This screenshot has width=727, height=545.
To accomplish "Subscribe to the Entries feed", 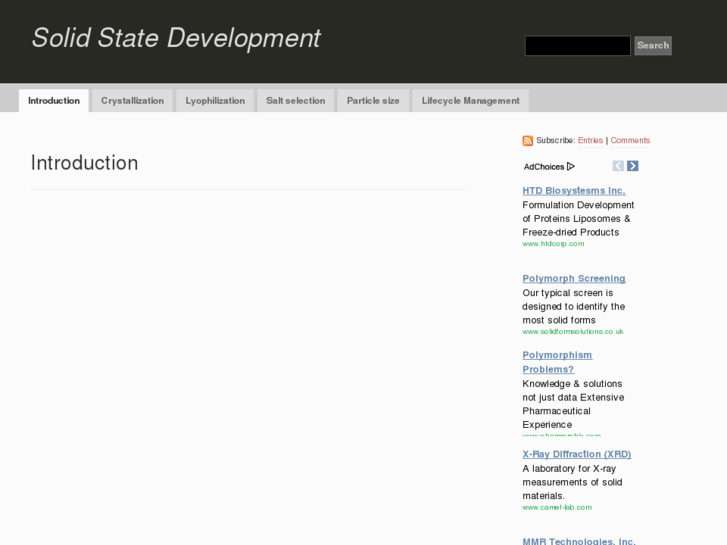I will [x=590, y=141].
